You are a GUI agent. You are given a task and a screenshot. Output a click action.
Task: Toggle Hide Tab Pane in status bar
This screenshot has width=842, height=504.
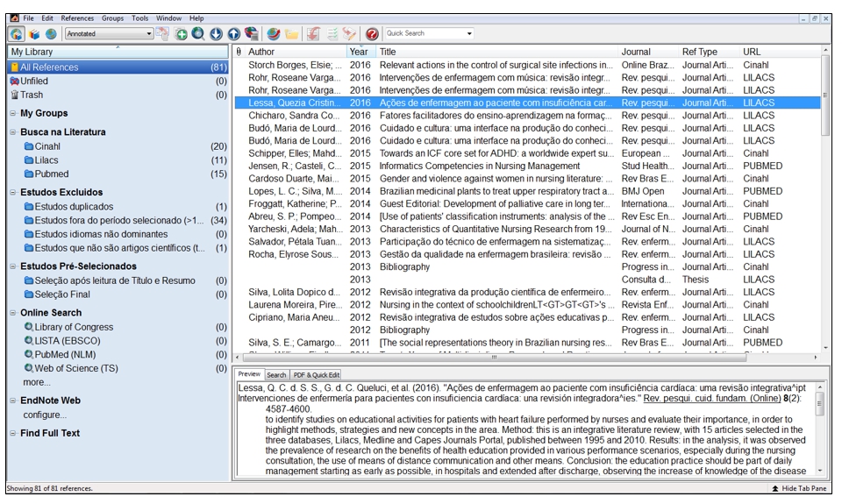pyautogui.click(x=800, y=488)
